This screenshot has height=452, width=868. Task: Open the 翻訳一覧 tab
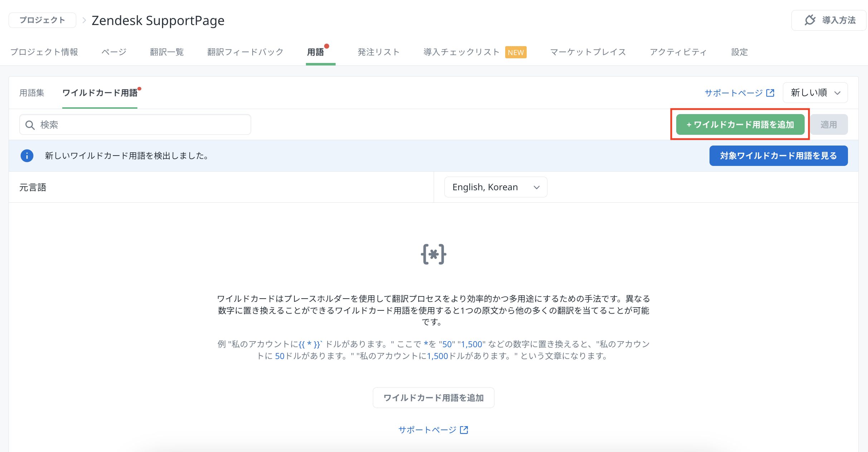coord(167,52)
